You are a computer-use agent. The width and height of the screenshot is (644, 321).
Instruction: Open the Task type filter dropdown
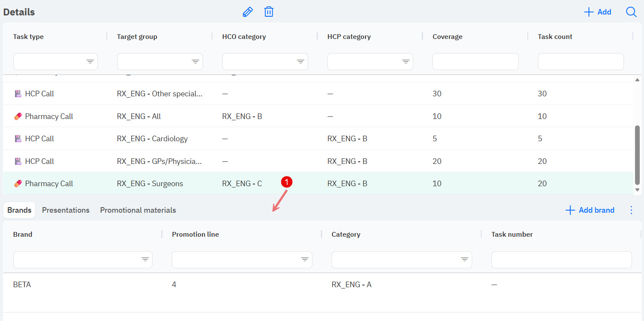click(90, 62)
